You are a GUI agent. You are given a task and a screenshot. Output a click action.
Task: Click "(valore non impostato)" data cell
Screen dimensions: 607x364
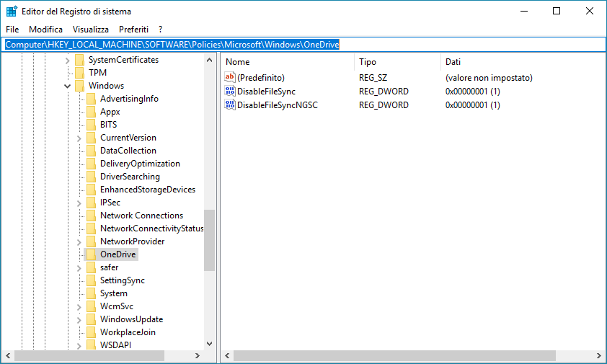[489, 77]
